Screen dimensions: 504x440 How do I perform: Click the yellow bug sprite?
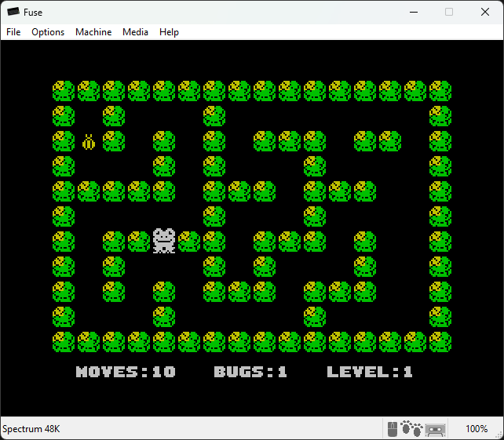point(89,142)
